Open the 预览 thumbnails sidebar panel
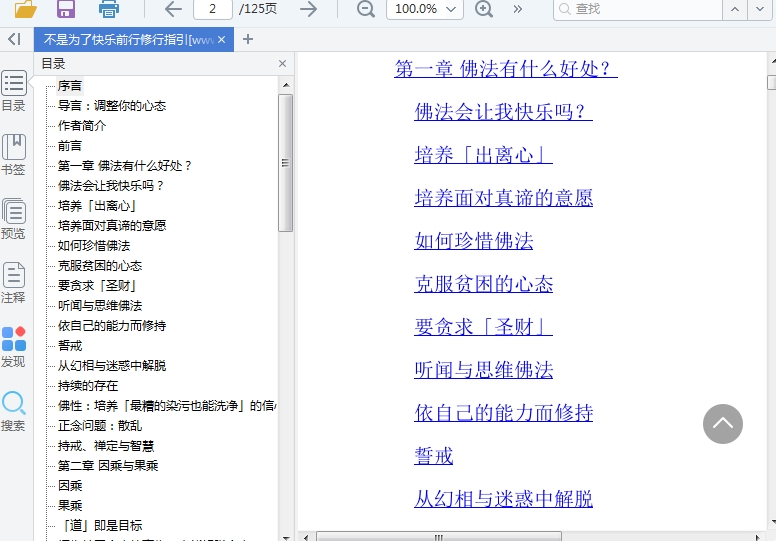Viewport: 776px width, 541px height. click(13, 219)
